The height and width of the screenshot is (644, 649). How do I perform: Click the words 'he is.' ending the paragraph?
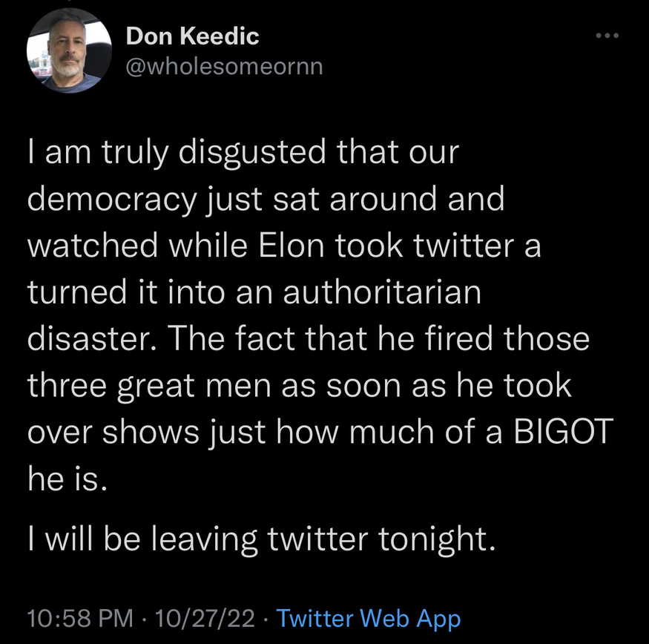[x=67, y=479]
